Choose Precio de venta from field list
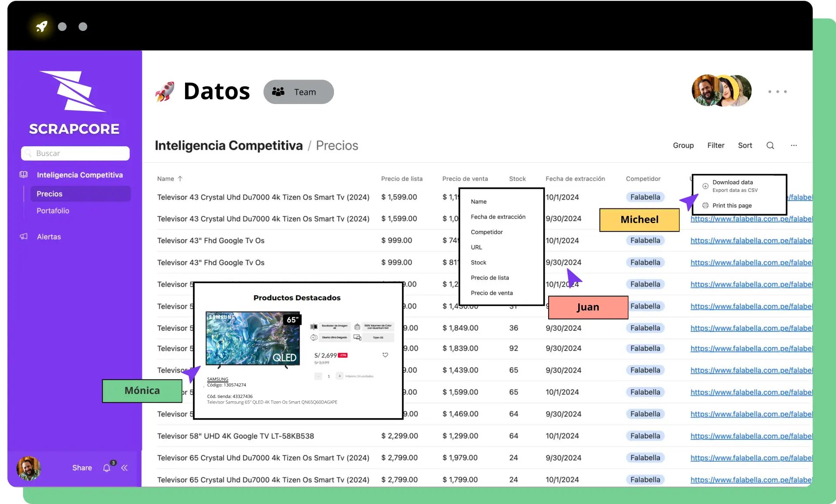 [492, 293]
